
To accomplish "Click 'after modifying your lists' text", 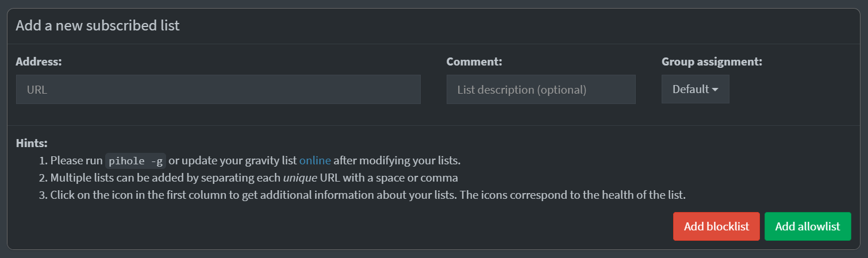I will pos(397,160).
